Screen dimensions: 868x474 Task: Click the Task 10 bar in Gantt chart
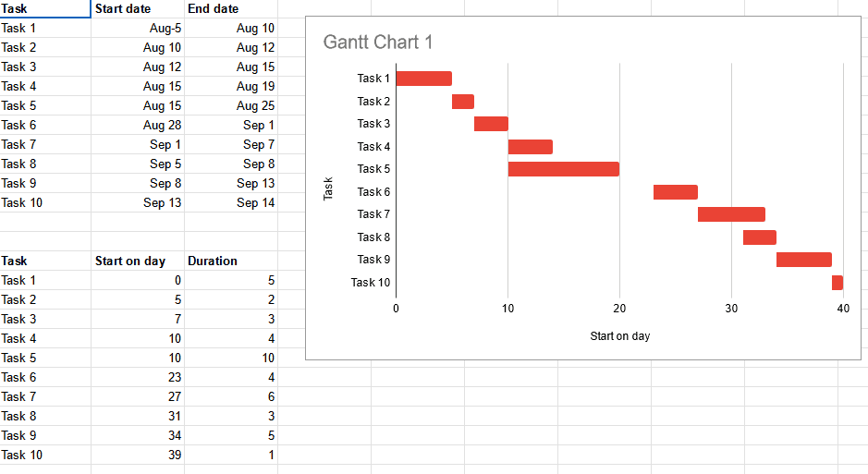(837, 283)
